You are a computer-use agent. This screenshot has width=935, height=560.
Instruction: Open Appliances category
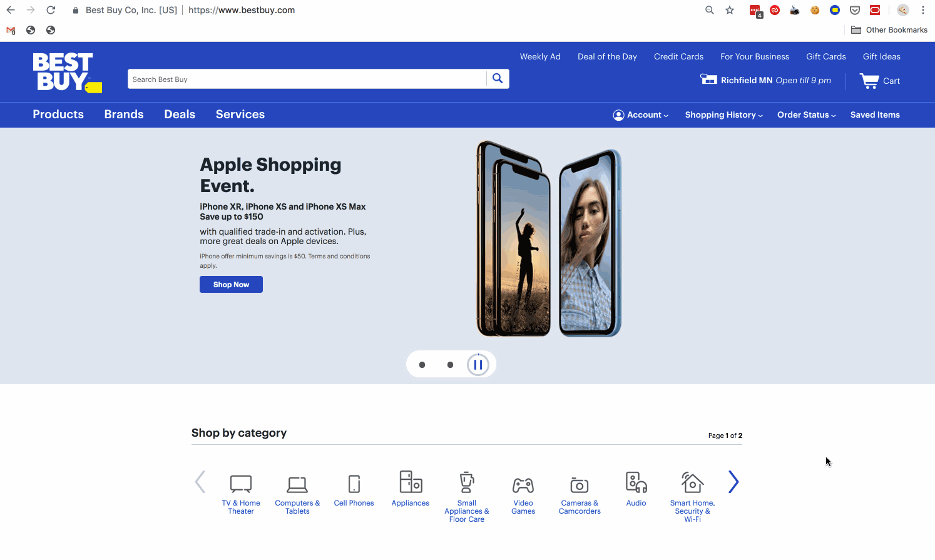coord(411,489)
